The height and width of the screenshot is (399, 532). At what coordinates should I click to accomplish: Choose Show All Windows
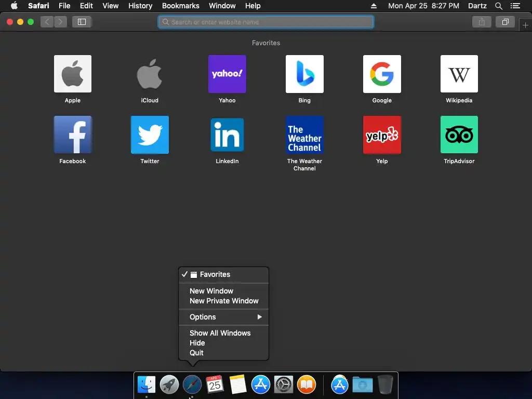223,333
